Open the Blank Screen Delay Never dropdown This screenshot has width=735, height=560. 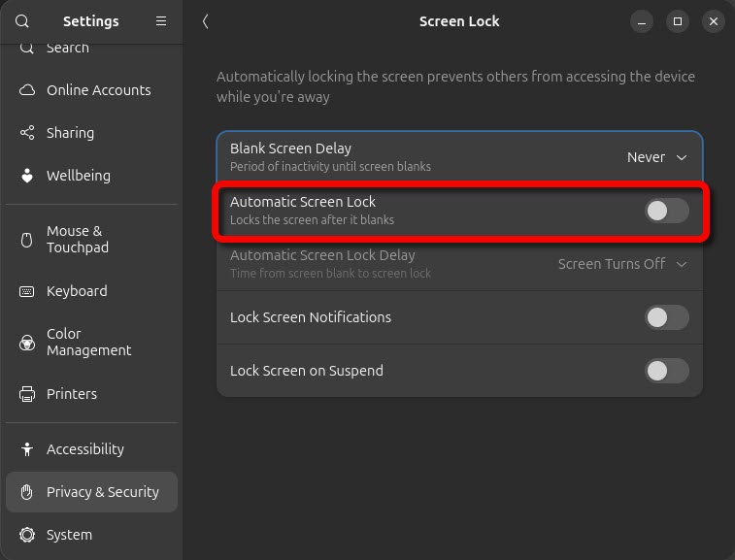[x=656, y=157]
